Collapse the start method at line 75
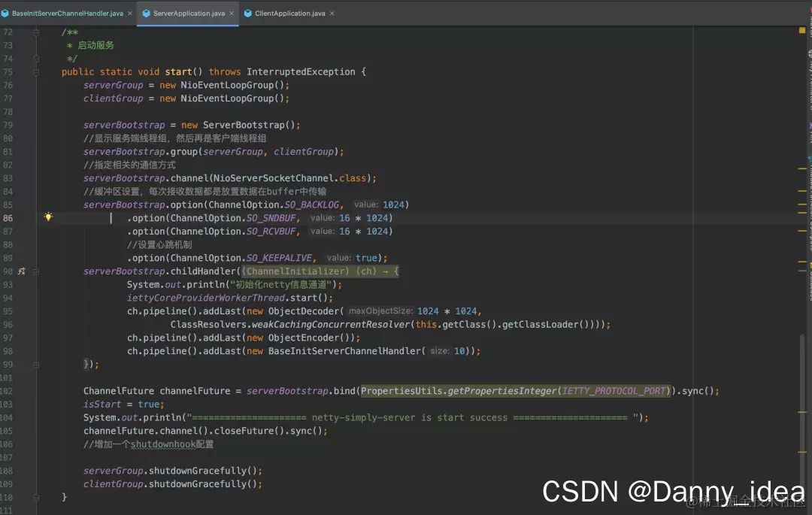This screenshot has width=812, height=515. 36,72
